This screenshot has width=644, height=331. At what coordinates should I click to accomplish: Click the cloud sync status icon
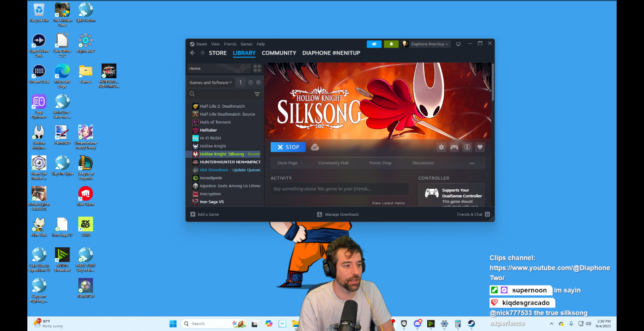[x=315, y=147]
